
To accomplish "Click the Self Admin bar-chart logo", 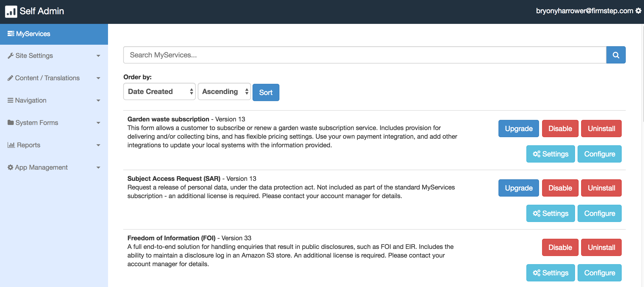I will [11, 11].
